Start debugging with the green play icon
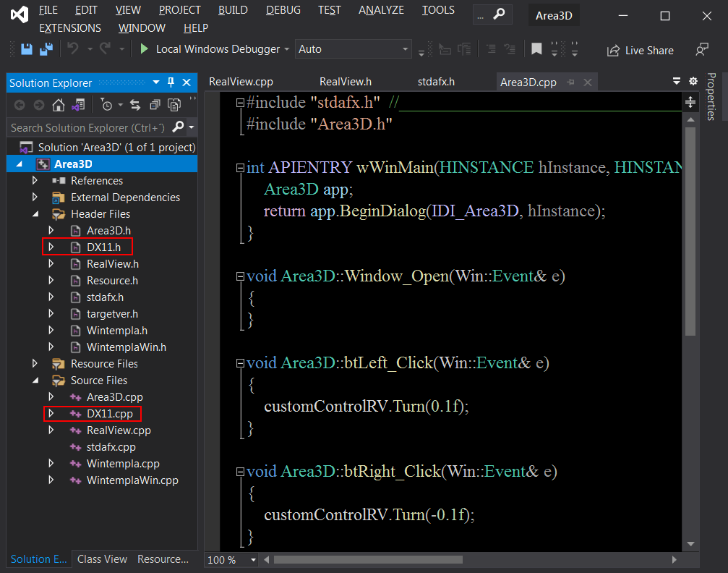The image size is (728, 573). (144, 48)
